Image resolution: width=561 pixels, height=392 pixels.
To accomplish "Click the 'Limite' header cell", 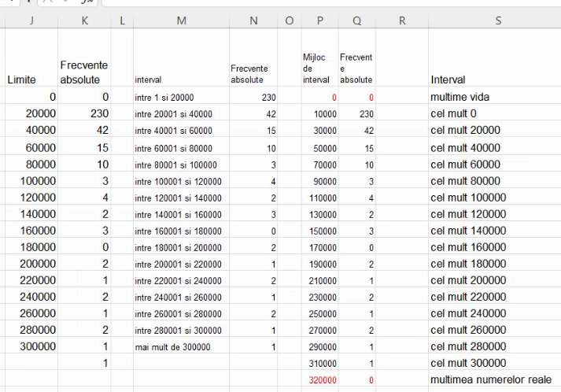I will 21,80.
